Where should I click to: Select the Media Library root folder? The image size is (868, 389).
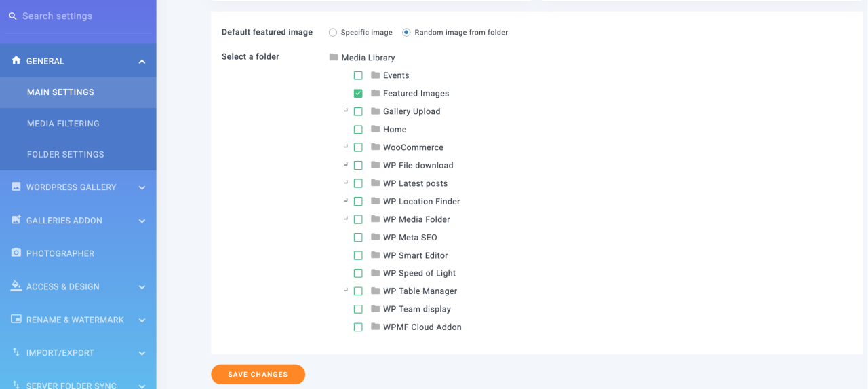pos(368,58)
